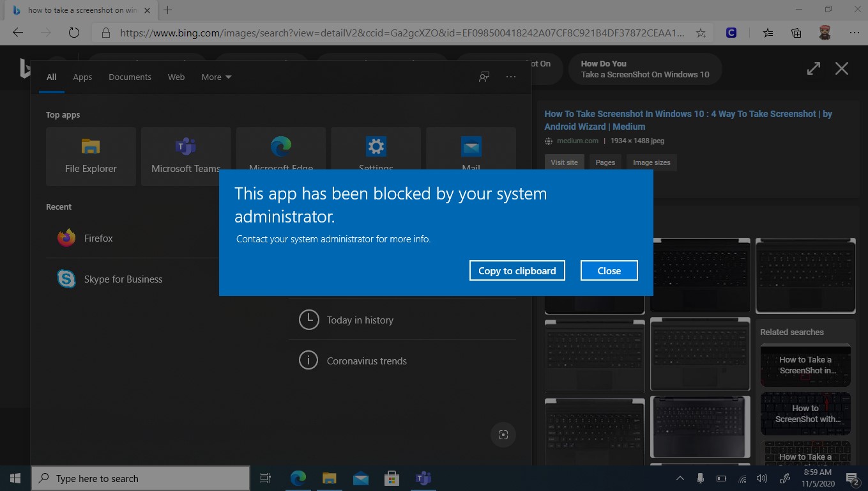This screenshot has height=491, width=868.
Task: Open Today in history quick search
Action: [402, 320]
